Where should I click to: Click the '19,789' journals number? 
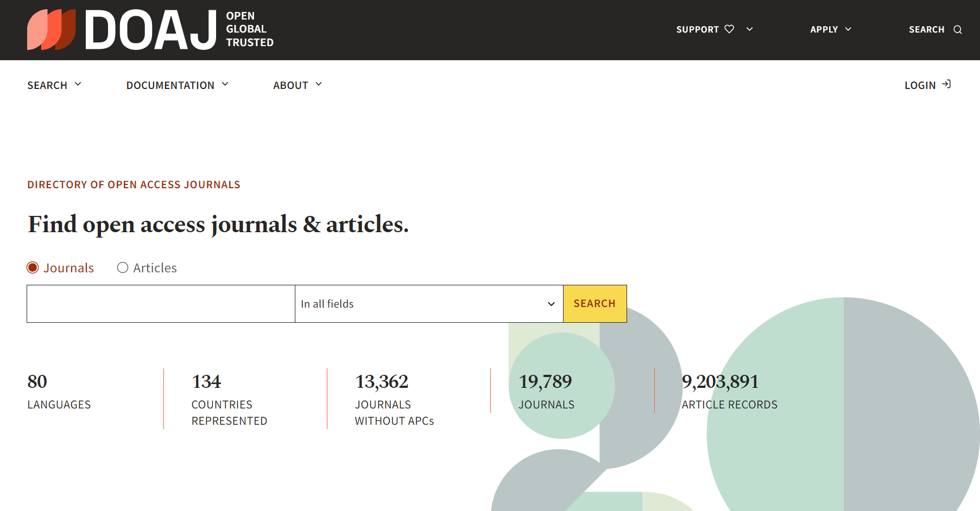[545, 381]
